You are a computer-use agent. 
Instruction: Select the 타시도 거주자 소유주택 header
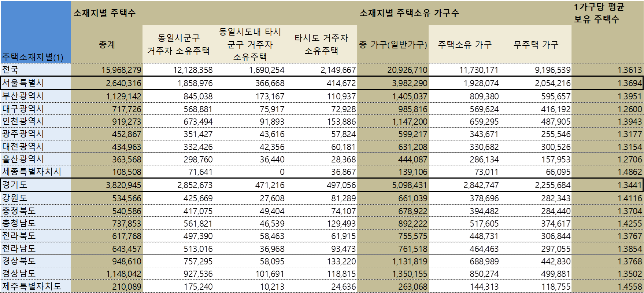coord(321,44)
